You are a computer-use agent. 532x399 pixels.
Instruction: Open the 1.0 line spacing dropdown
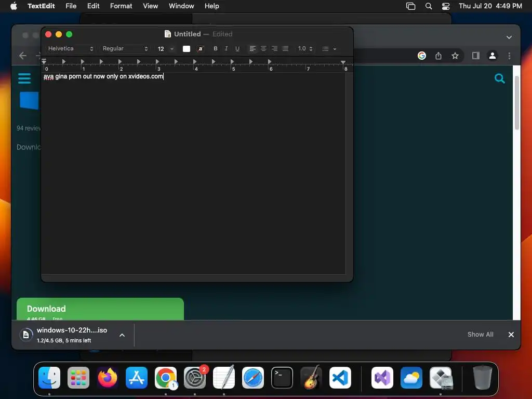[x=305, y=48]
